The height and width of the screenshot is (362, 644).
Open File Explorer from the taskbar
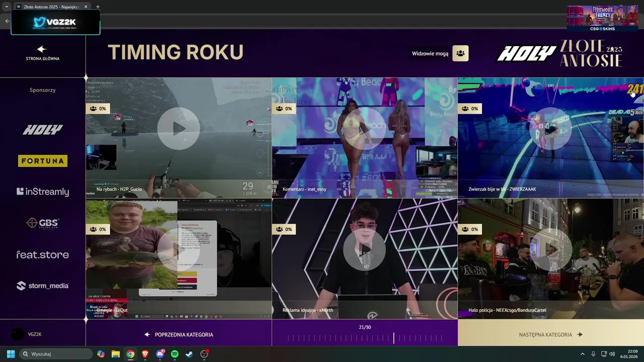[x=116, y=354]
